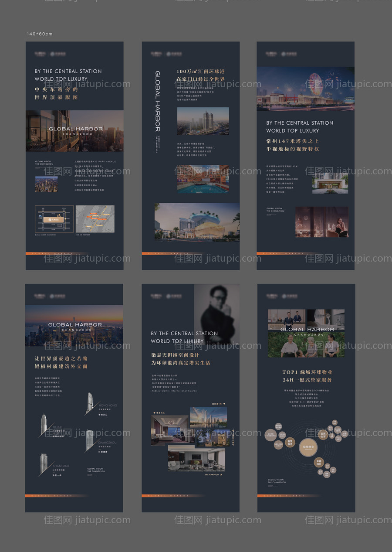Viewport: 392px width, 552px height.
Task: Select the indoor water park pool photo
Action: point(203,179)
